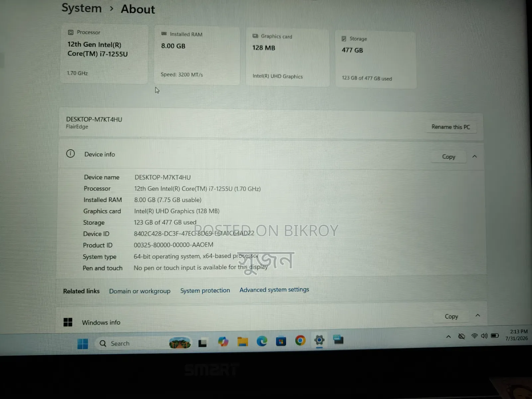Click the Graphics card 128 MB card
Image resolution: width=532 pixels, height=399 pixels.
coord(288,58)
